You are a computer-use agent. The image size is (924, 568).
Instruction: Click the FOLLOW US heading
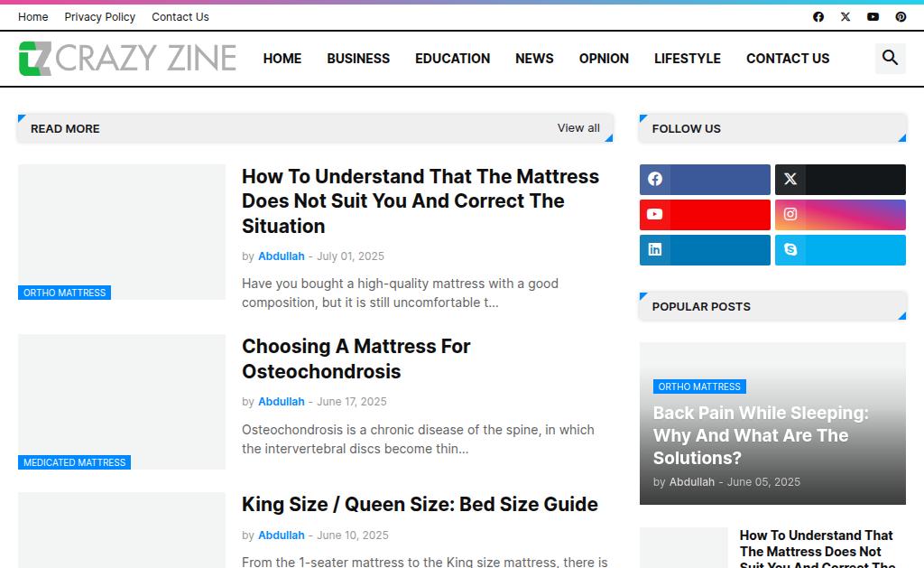[686, 128]
